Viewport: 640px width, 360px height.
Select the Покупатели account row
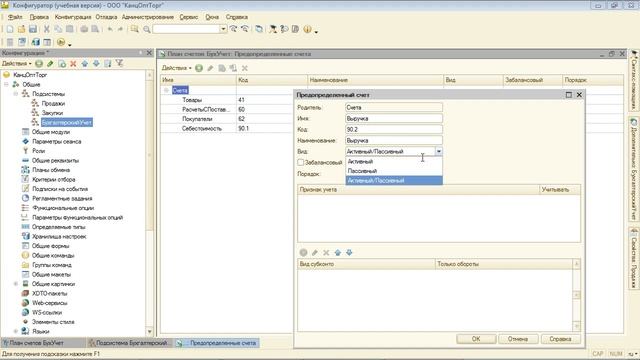click(x=197, y=119)
